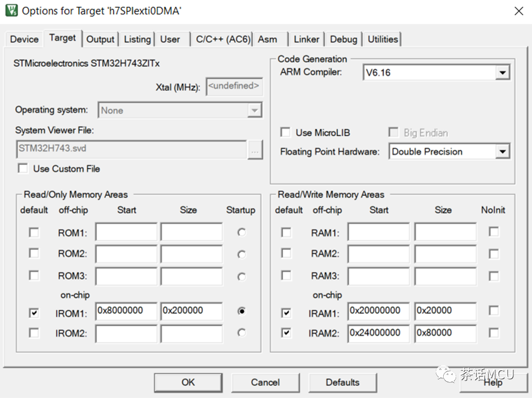Restore settings with Defaults button
This screenshot has width=532, height=398.
coord(342,382)
